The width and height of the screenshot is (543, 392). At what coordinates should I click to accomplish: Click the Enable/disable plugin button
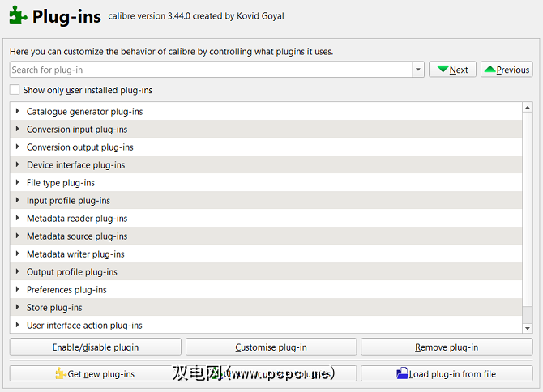pyautogui.click(x=96, y=347)
